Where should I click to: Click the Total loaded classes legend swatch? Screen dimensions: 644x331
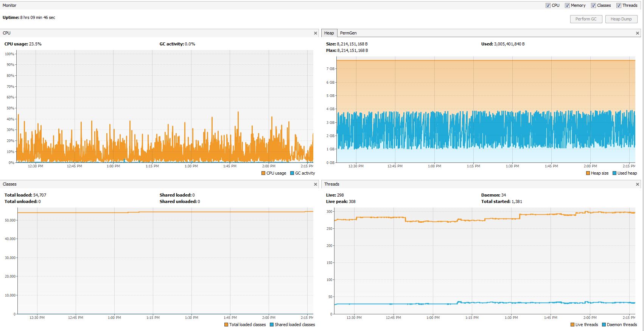point(226,325)
